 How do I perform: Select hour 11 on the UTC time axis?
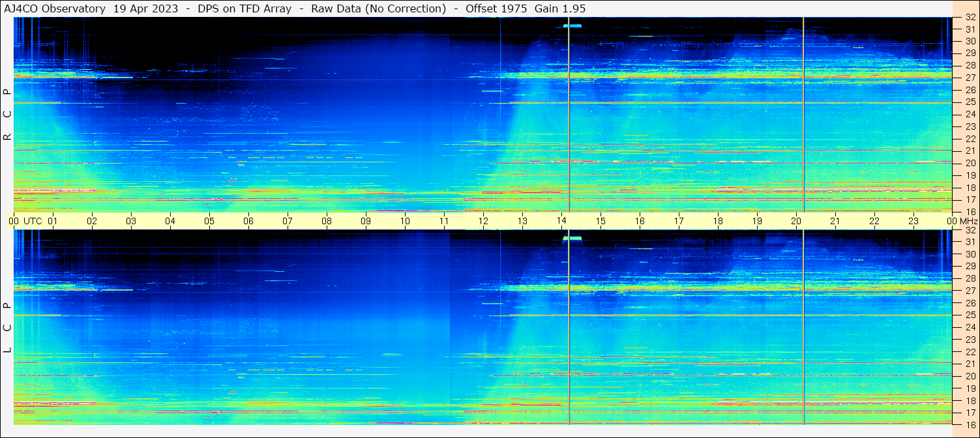(444, 221)
